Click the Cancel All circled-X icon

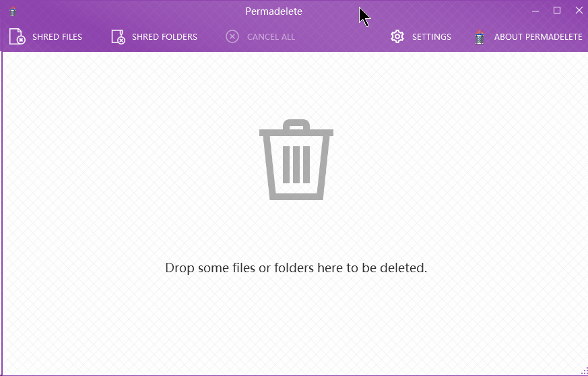pyautogui.click(x=232, y=37)
